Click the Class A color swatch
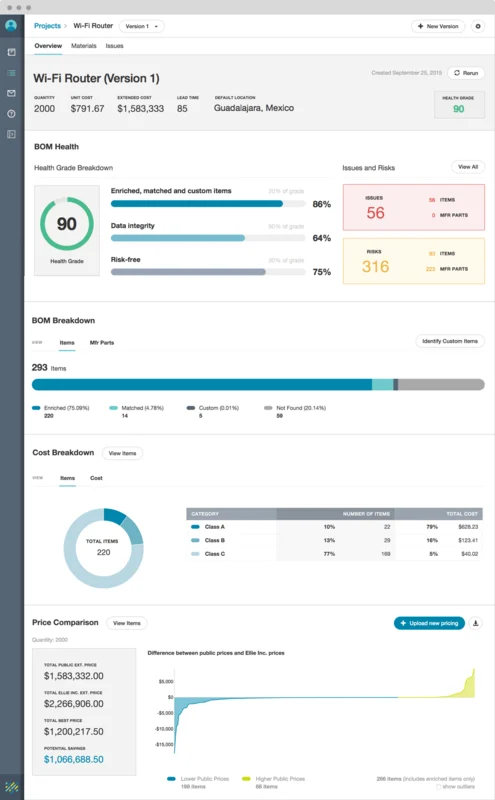 [x=195, y=527]
